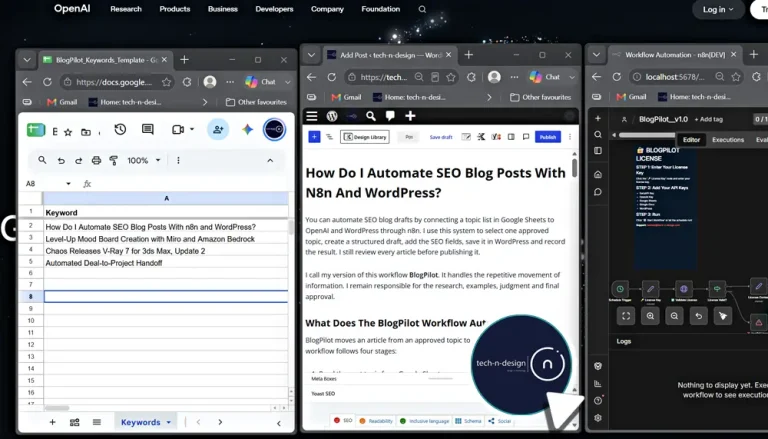Collapse the Sheets toolbar with the chevron
768x439 pixels.
270,160
